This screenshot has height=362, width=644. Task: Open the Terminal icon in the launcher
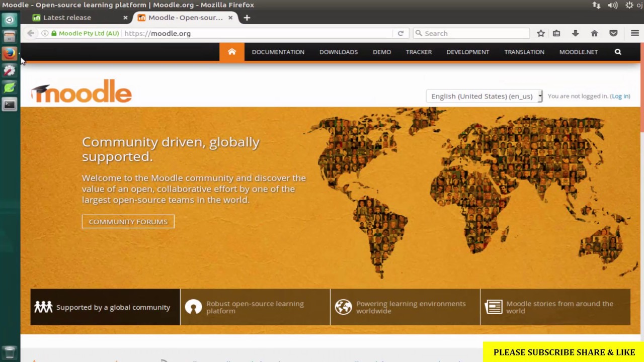[9, 105]
